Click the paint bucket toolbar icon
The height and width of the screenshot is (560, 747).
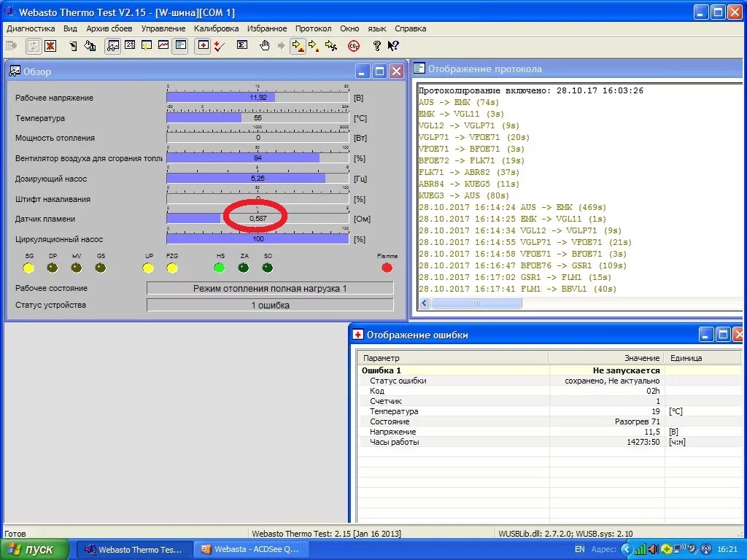(x=90, y=46)
